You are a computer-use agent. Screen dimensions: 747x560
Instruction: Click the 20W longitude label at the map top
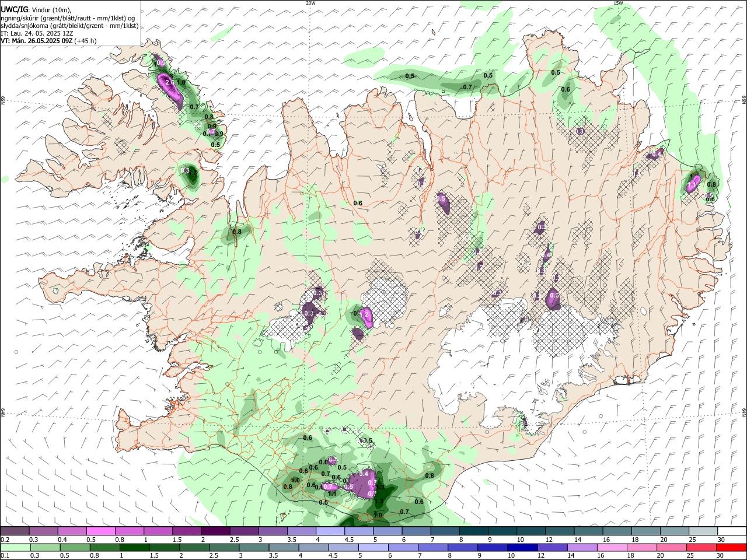pyautogui.click(x=310, y=3)
